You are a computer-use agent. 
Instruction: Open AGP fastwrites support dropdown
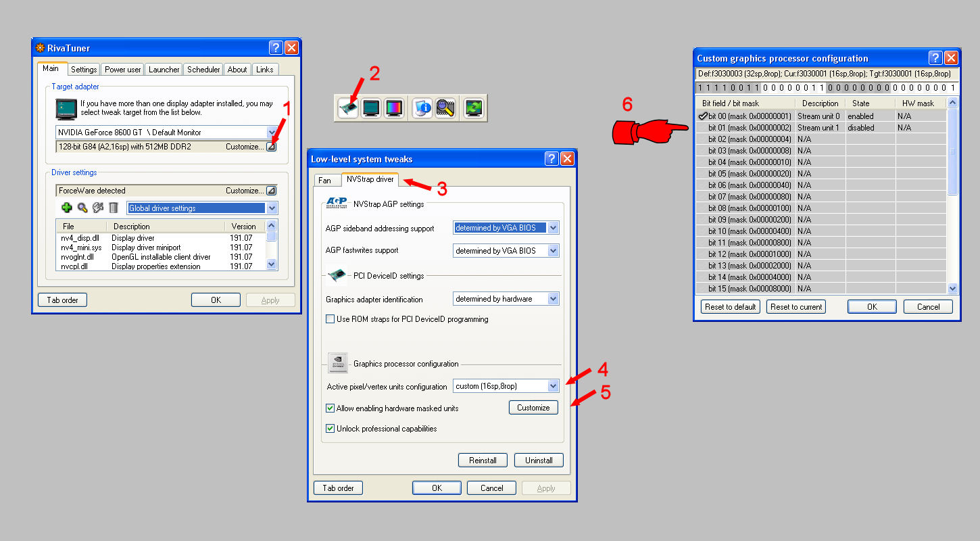click(x=554, y=251)
